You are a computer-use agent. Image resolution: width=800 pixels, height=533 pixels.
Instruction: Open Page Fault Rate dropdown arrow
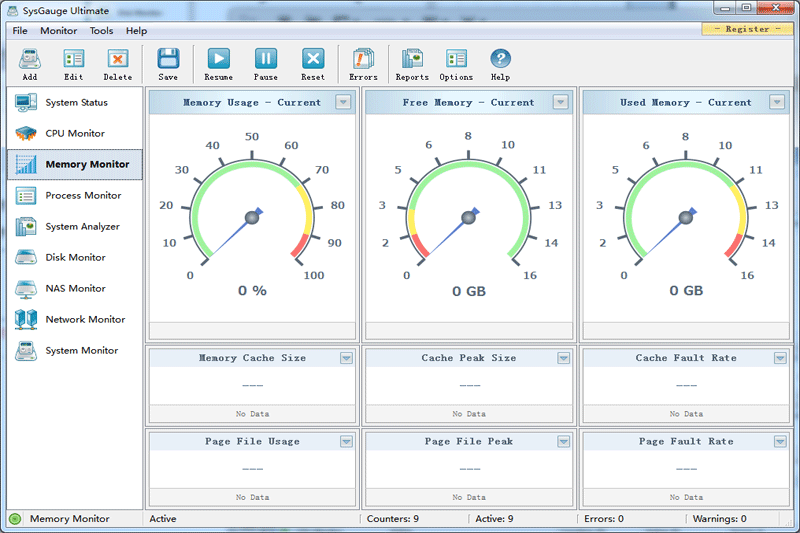pyautogui.click(x=780, y=441)
